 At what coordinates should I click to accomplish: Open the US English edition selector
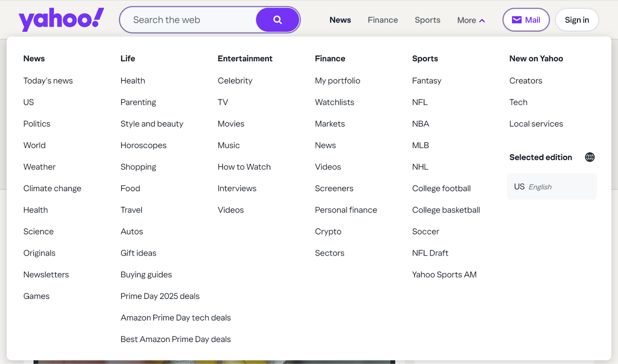tap(551, 186)
